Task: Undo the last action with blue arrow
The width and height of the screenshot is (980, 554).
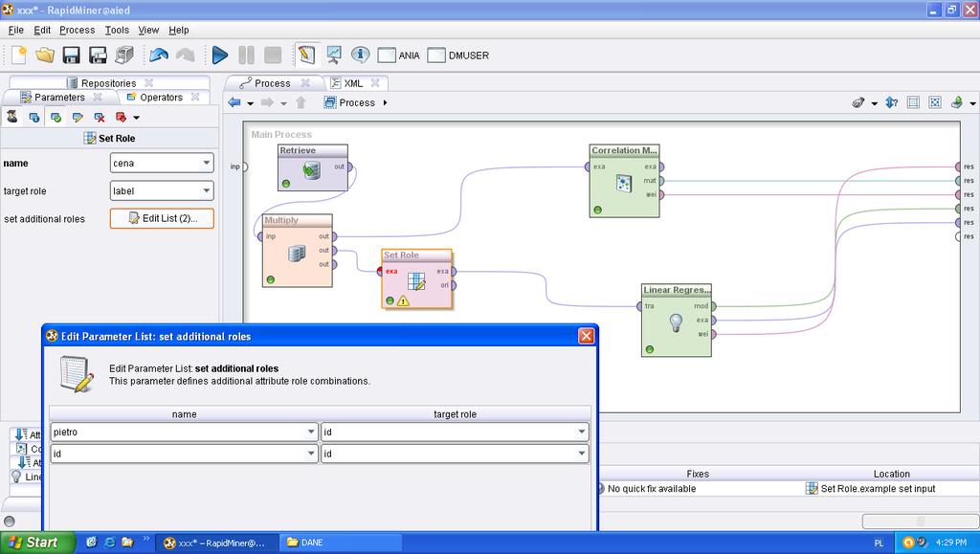Action: click(159, 55)
